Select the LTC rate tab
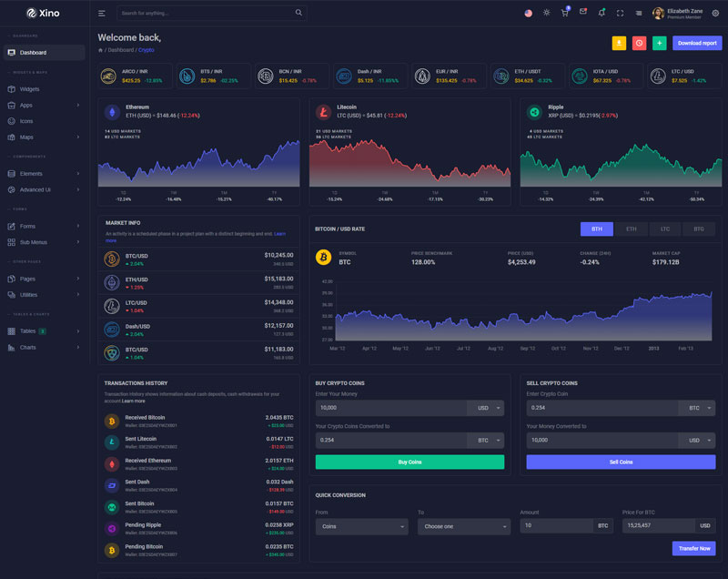The height and width of the screenshot is (579, 728). 665,229
